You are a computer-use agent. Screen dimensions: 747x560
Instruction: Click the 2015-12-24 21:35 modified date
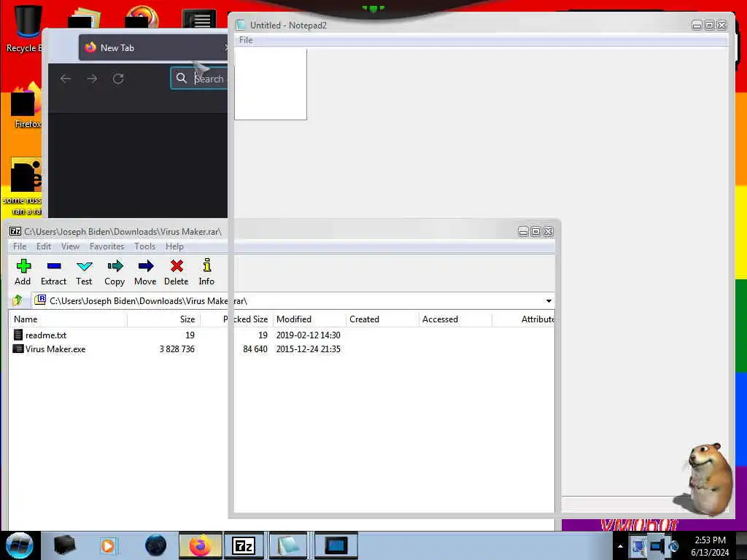(x=309, y=349)
